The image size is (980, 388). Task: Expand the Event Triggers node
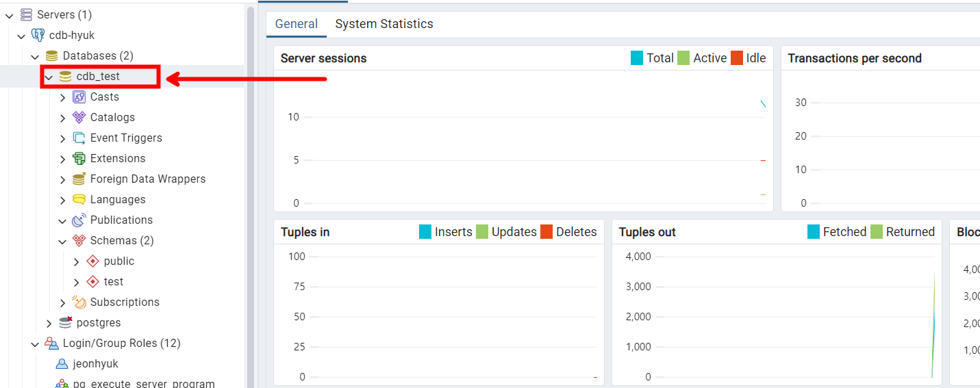point(62,138)
